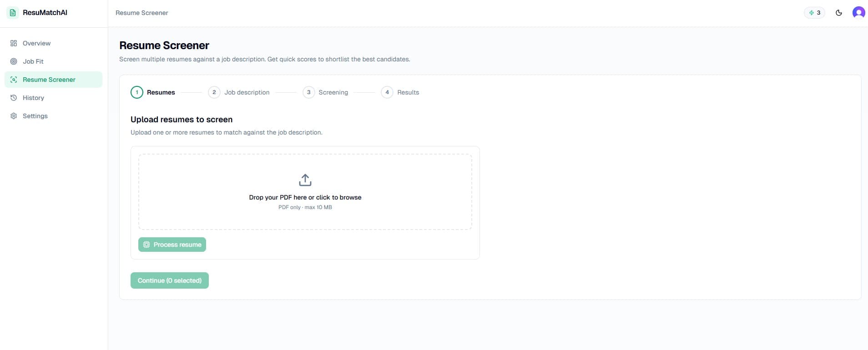Select the Job Fit target icon
Image resolution: width=868 pixels, height=350 pixels.
tap(14, 61)
